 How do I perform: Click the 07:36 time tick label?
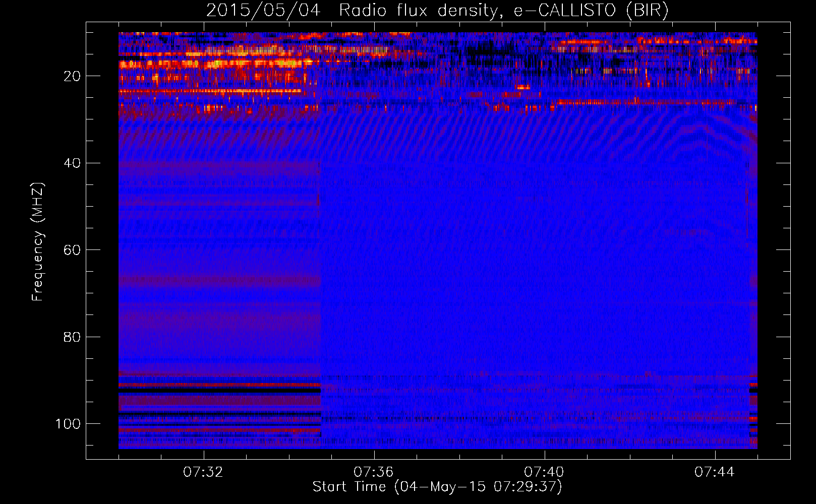(x=374, y=472)
